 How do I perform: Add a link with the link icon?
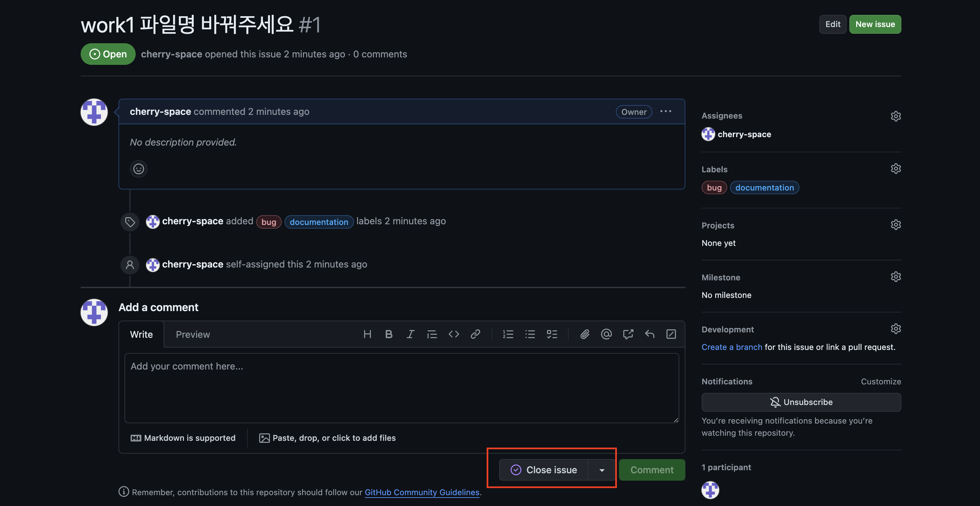pos(475,334)
